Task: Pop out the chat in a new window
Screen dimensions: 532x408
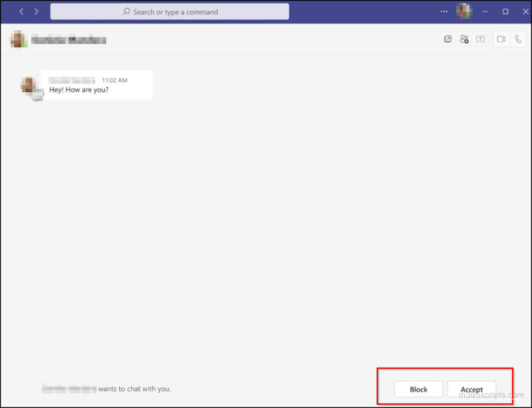Action: (x=448, y=39)
